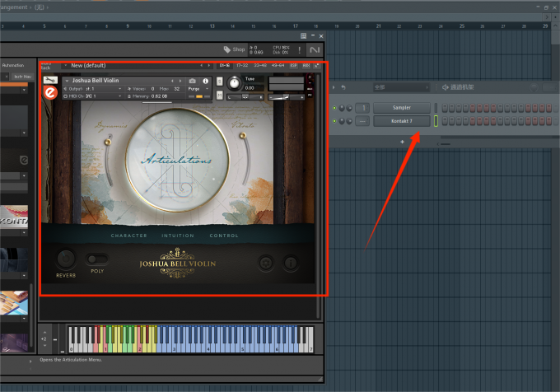Switch to the CONTROL tab
The height and width of the screenshot is (392, 560).
224,236
